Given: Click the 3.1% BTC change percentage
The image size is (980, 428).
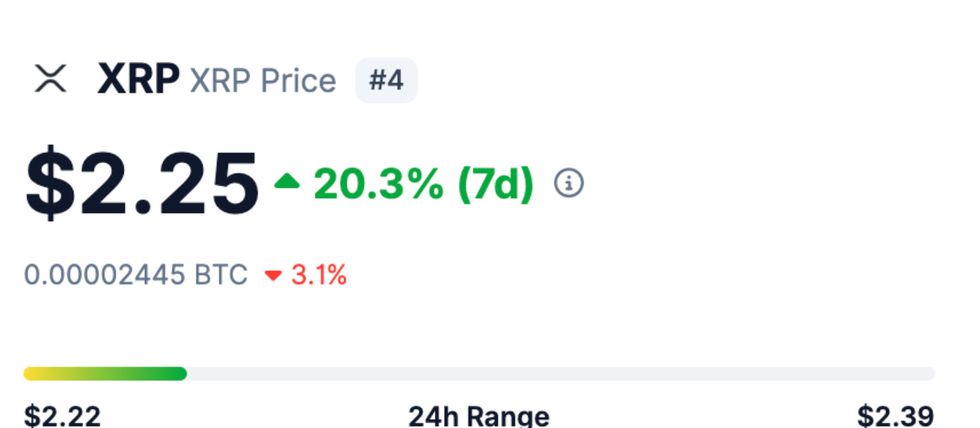Looking at the screenshot, I should (319, 275).
